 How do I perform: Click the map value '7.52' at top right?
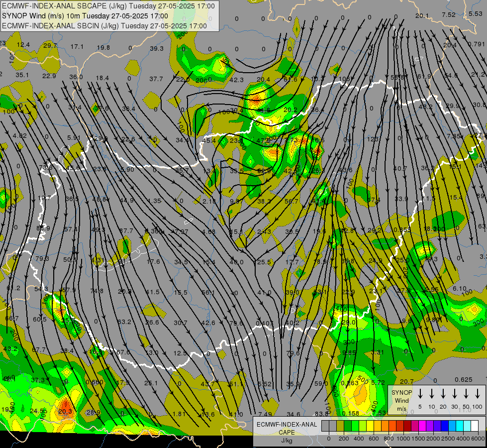pos(449,14)
